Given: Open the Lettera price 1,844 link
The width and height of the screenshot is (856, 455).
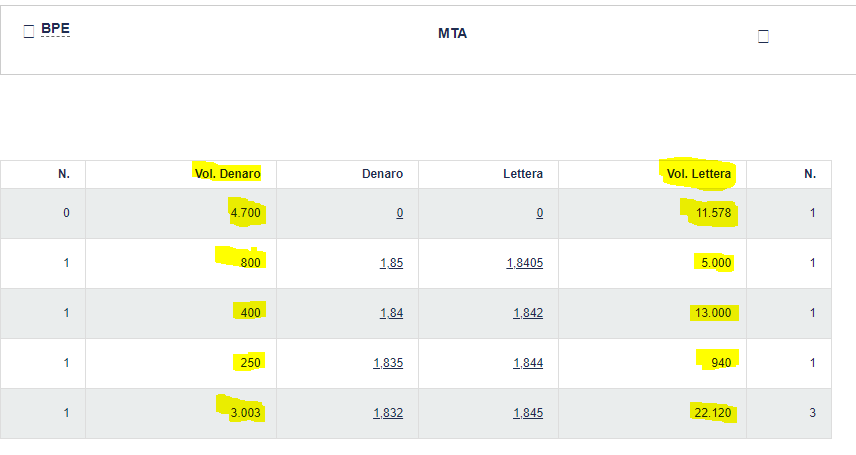Looking at the screenshot, I should [528, 363].
